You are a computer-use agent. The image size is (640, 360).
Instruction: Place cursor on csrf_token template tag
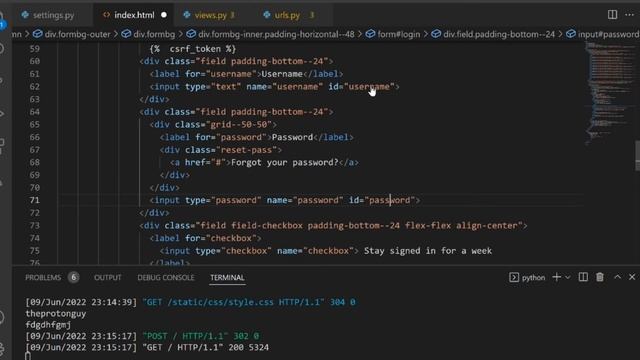[x=193, y=49]
